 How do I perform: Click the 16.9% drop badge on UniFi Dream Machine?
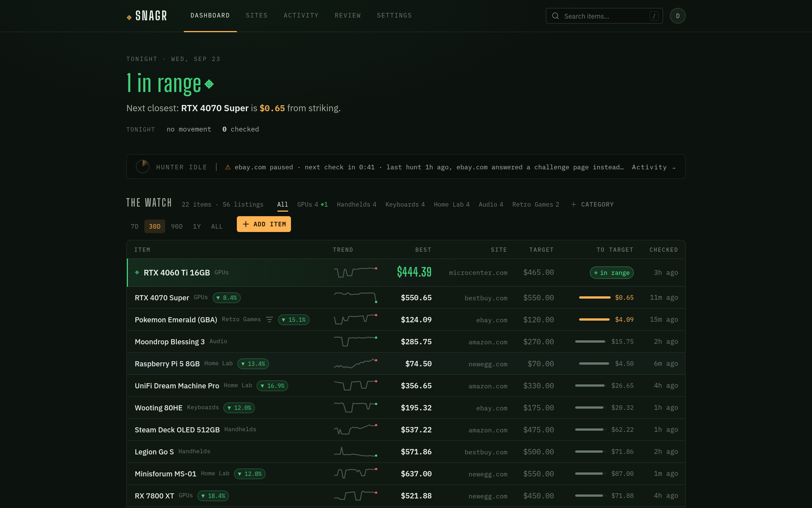(x=272, y=386)
